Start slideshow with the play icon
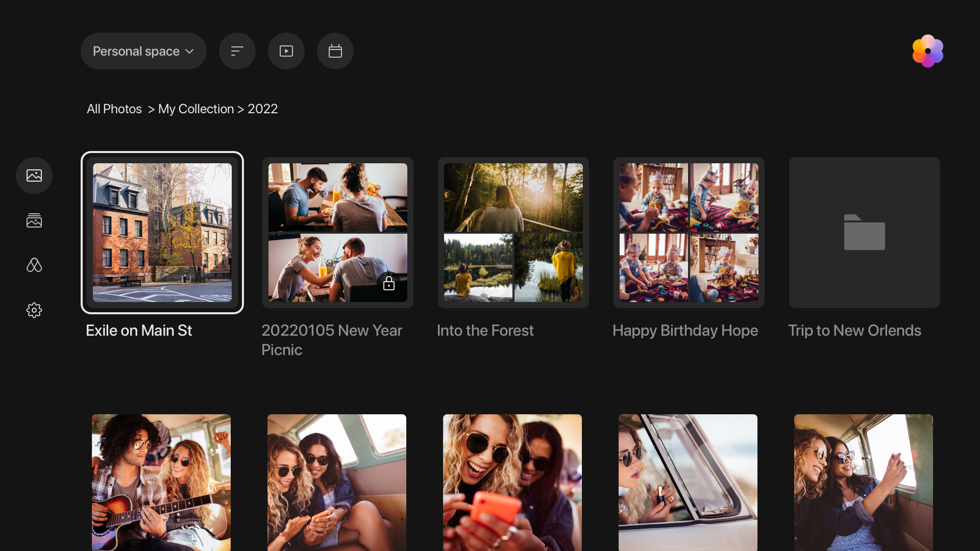 click(286, 51)
